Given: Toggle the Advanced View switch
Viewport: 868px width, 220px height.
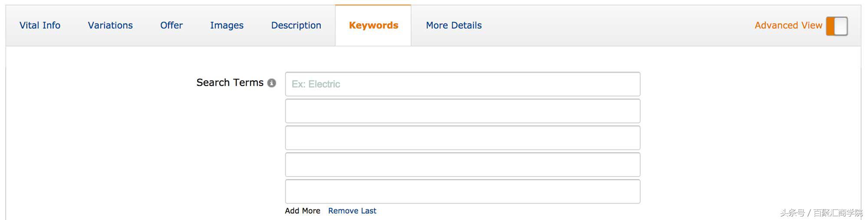Looking at the screenshot, I should tap(837, 26).
